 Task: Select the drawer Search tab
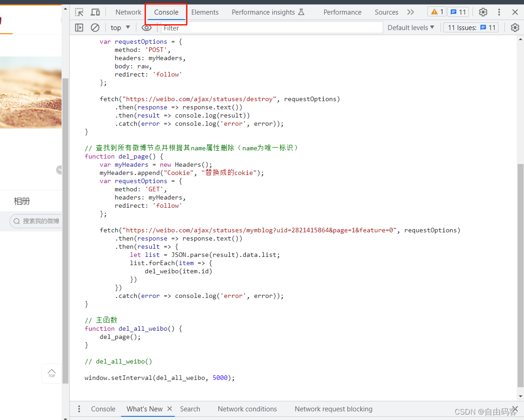pos(190,409)
